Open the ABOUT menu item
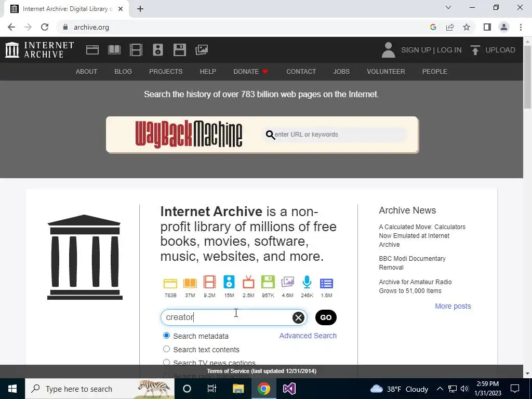Screen dimensions: 532x399 87,72
